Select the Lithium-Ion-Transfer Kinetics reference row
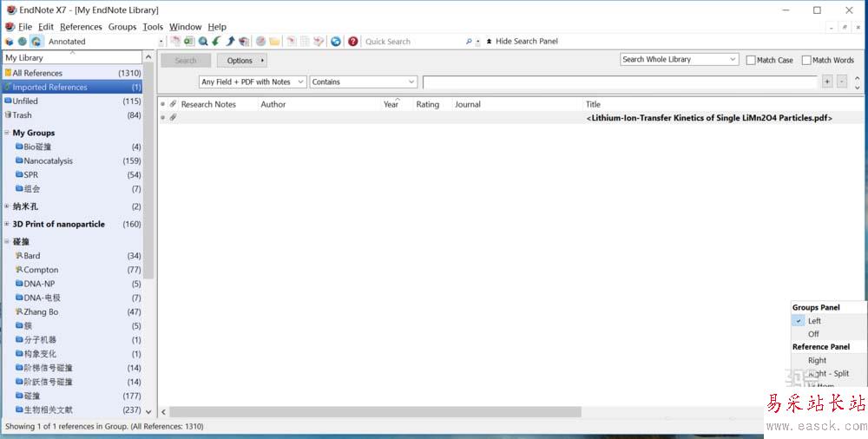Screen dimensions: 868x439 tap(510, 117)
